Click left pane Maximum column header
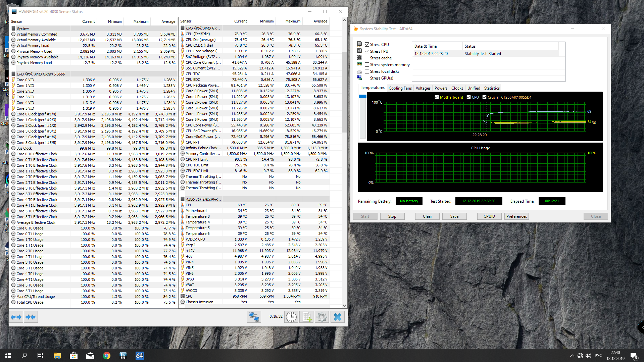Screen dimensions: 644x362 (x=137, y=21)
